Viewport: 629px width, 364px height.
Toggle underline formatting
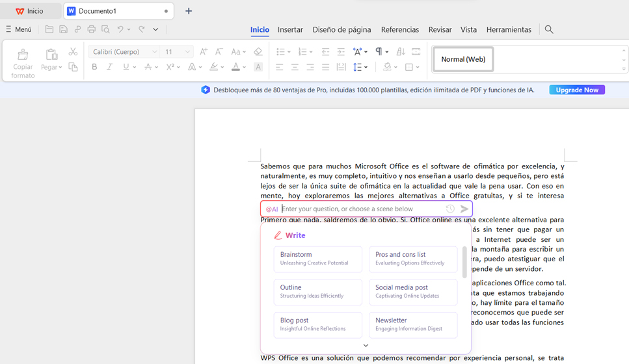click(x=126, y=67)
